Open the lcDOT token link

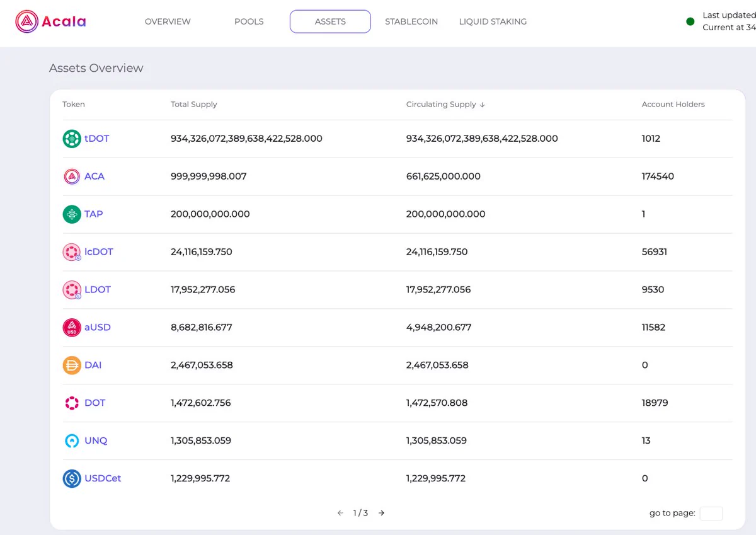coord(99,252)
